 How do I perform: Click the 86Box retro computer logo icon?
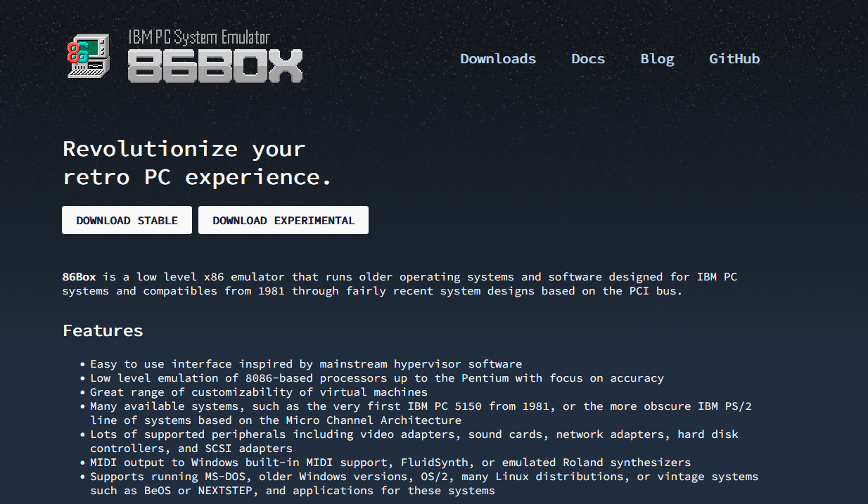tap(89, 56)
